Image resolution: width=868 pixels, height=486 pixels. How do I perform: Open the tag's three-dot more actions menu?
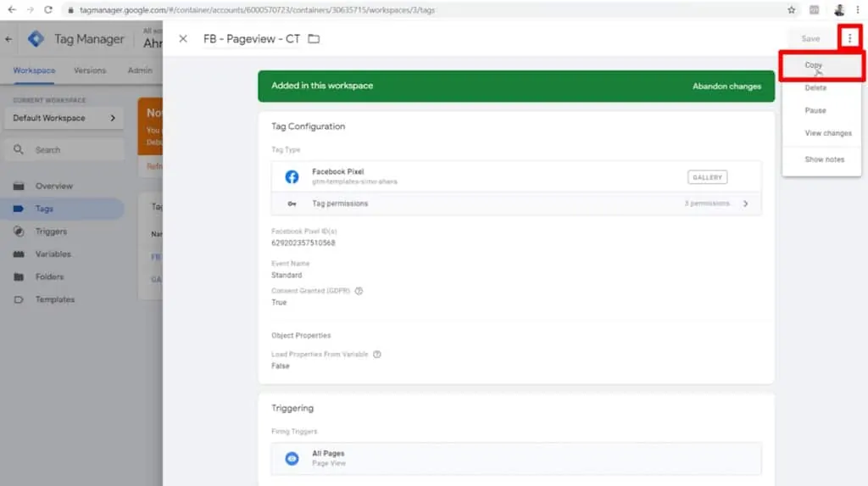849,38
